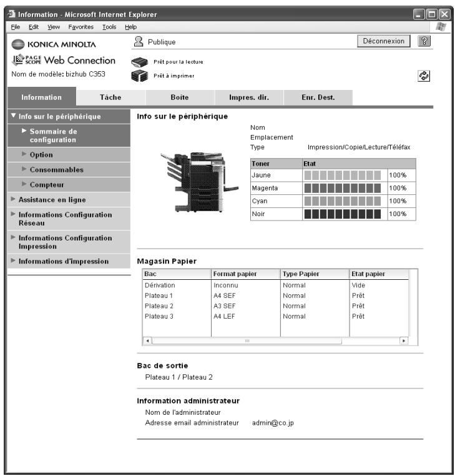The image size is (455, 476).
Task: Click the Magenta toner level bar
Action: point(343,188)
